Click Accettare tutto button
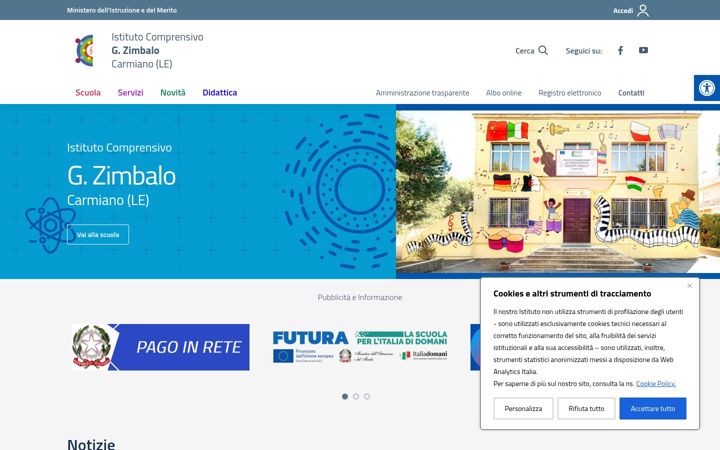 coord(652,408)
